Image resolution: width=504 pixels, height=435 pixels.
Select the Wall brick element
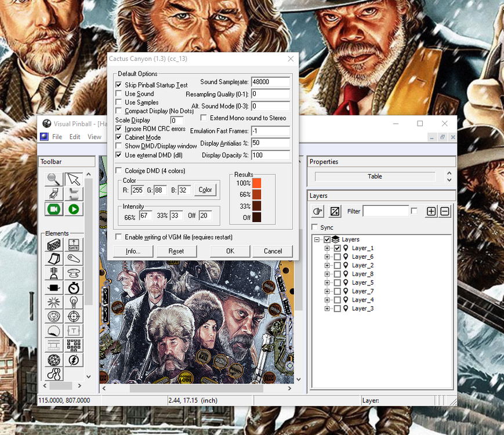click(x=54, y=245)
